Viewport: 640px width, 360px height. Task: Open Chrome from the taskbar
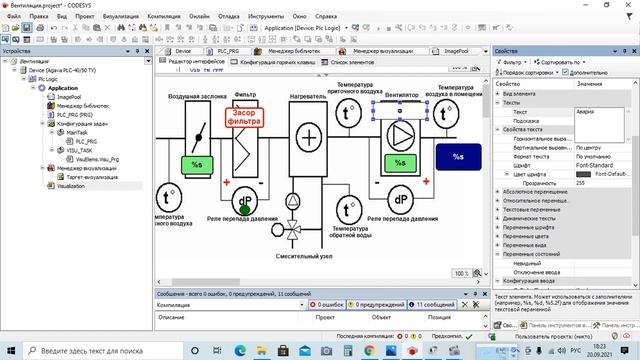click(369, 351)
